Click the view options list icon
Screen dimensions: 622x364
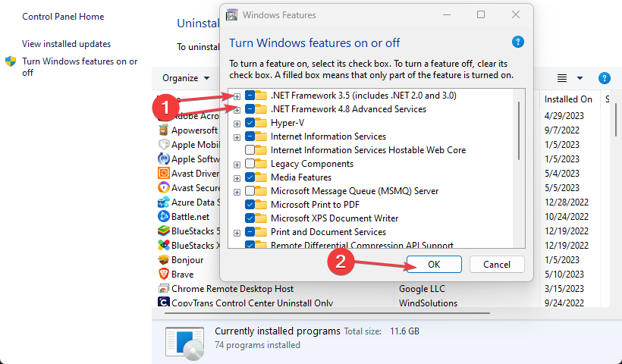(562, 78)
